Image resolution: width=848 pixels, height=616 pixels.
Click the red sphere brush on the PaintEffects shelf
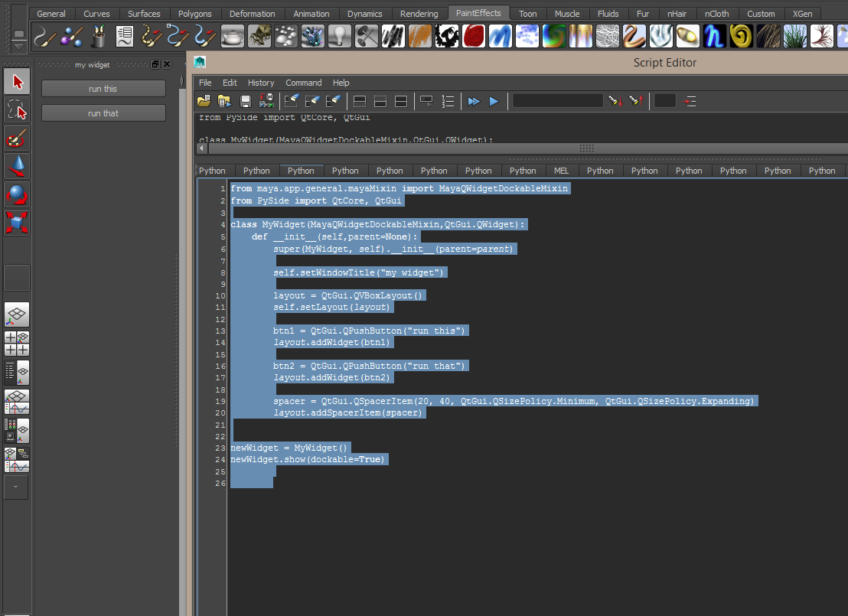pyautogui.click(x=474, y=36)
